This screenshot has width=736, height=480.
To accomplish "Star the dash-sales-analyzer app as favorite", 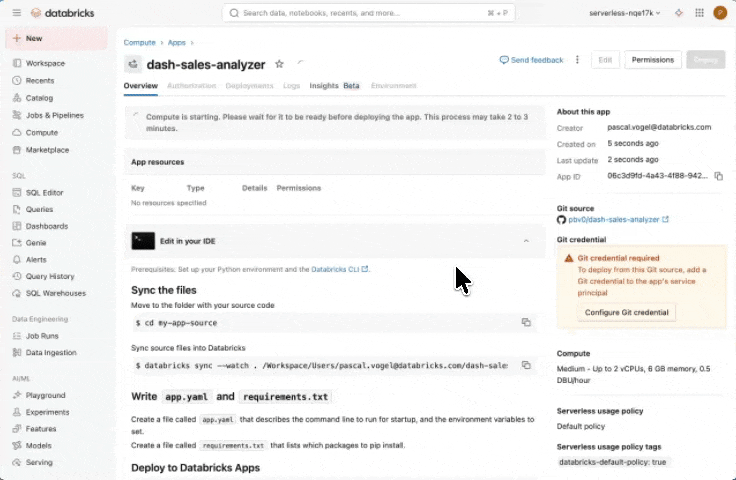I will [279, 64].
